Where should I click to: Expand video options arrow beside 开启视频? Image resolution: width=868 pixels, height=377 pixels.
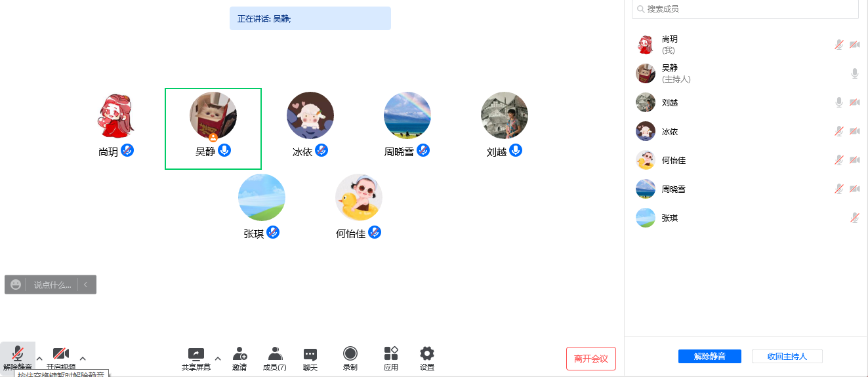coord(83,358)
